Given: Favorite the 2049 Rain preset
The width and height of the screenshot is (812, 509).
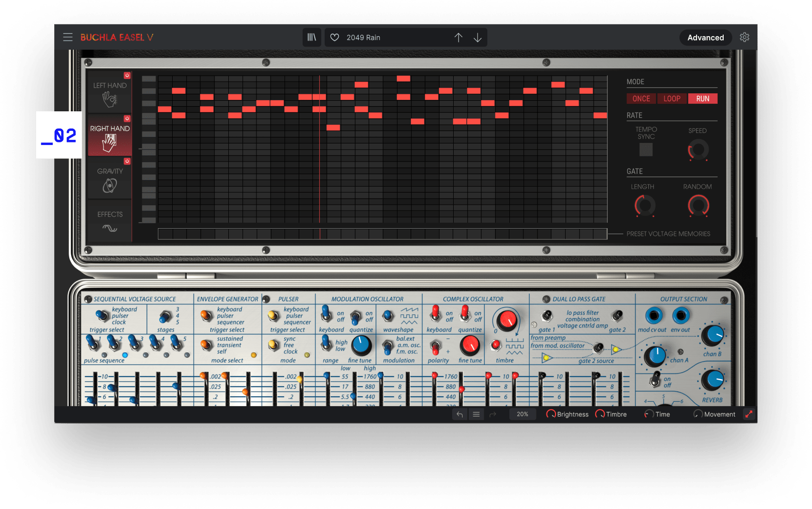Looking at the screenshot, I should coord(335,38).
